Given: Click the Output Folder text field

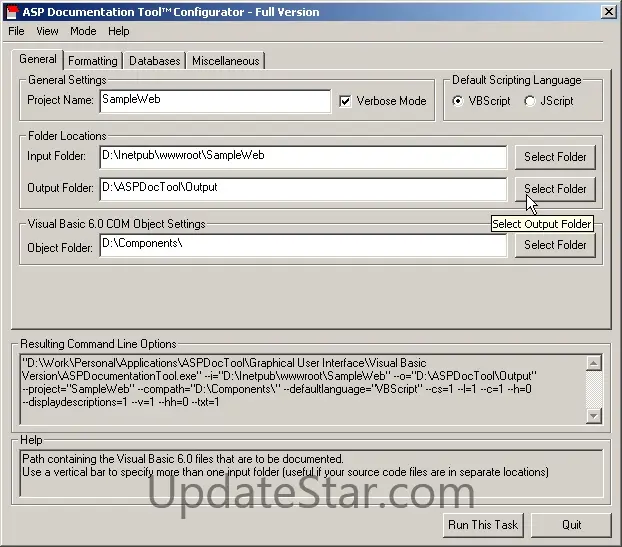Looking at the screenshot, I should coord(303,189).
